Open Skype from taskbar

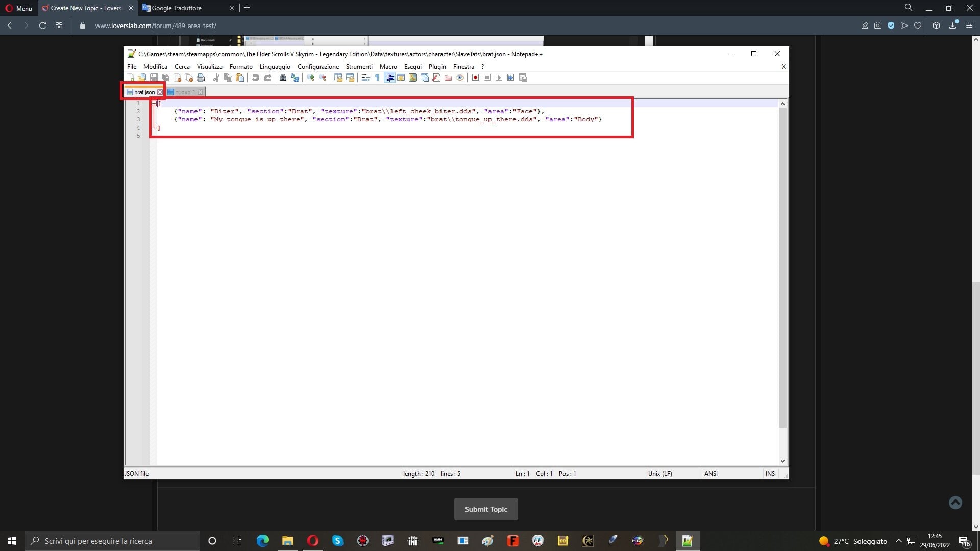(x=337, y=541)
